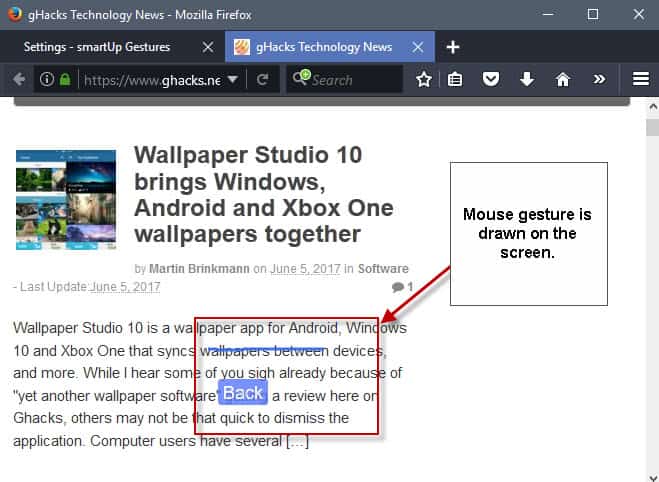
Task: Open URL history dropdown arrow
Action: pyautogui.click(x=232, y=79)
